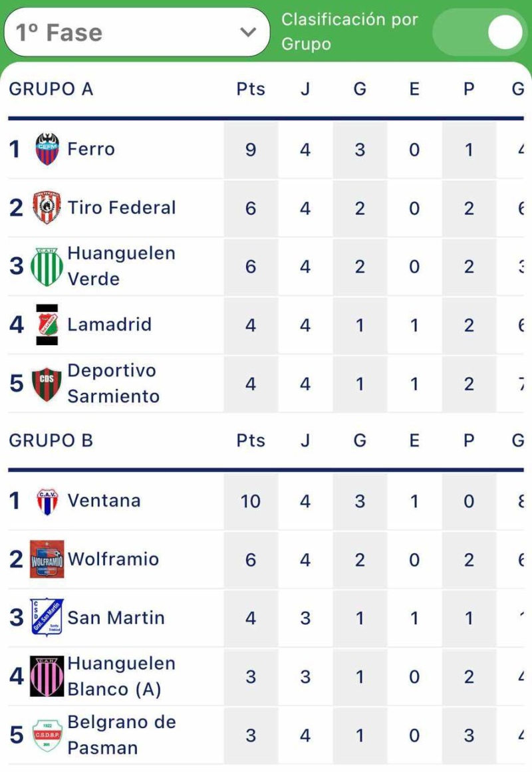The width and height of the screenshot is (532, 772).
Task: Open the 1º Fase dropdown
Action: click(x=137, y=32)
